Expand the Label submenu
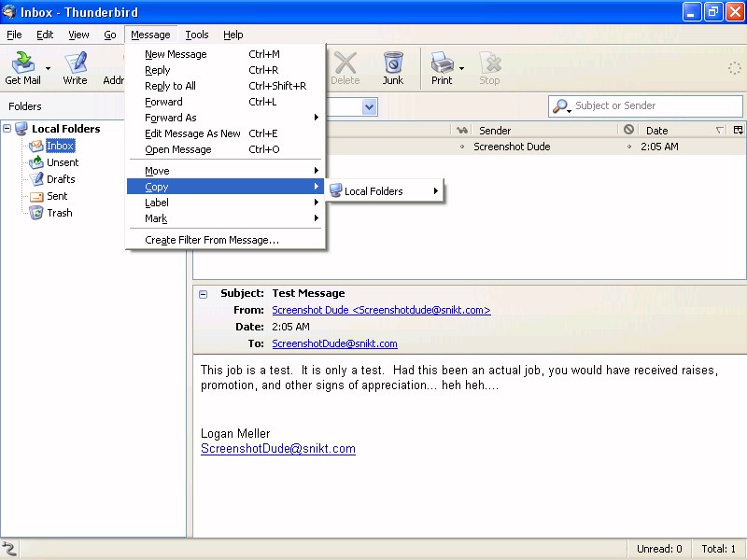747x560 pixels. coord(226,203)
